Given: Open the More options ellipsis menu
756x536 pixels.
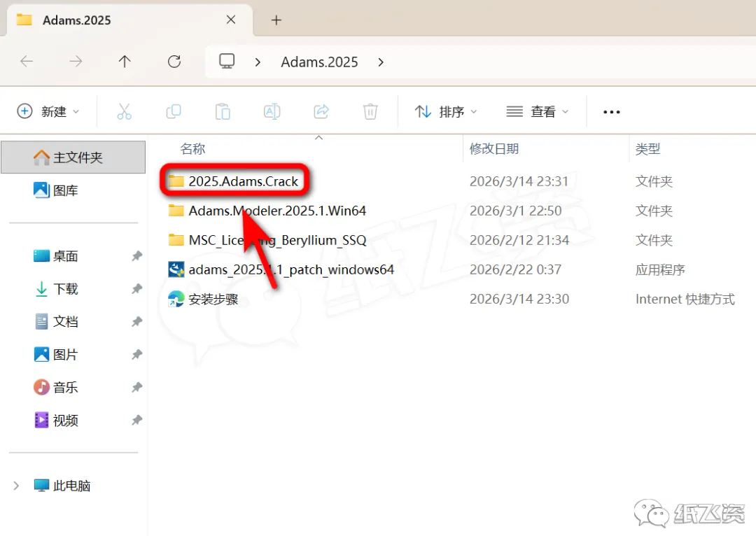Looking at the screenshot, I should click(x=611, y=112).
